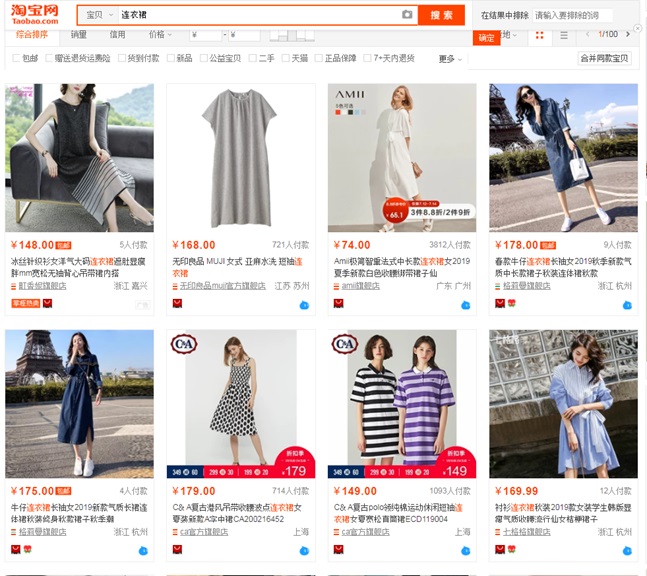
Task: Click the 合并同款宝贝 button
Action: point(604,58)
